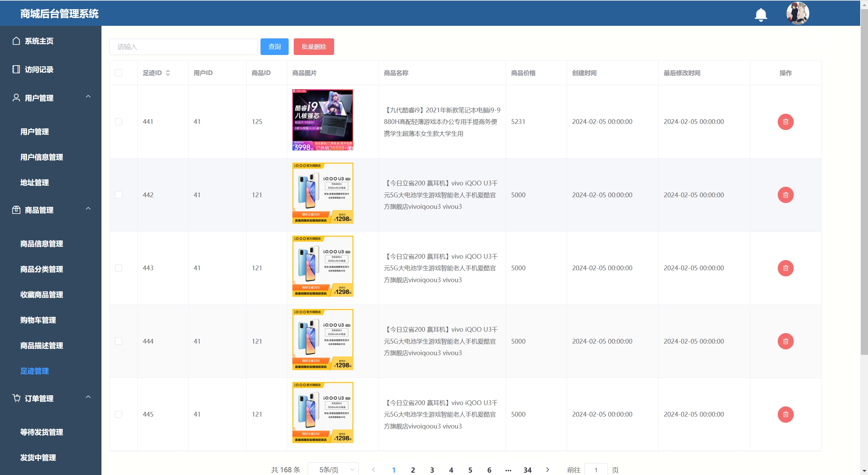Click the notification bell icon
Screen dimensions: 868x475
coord(760,15)
